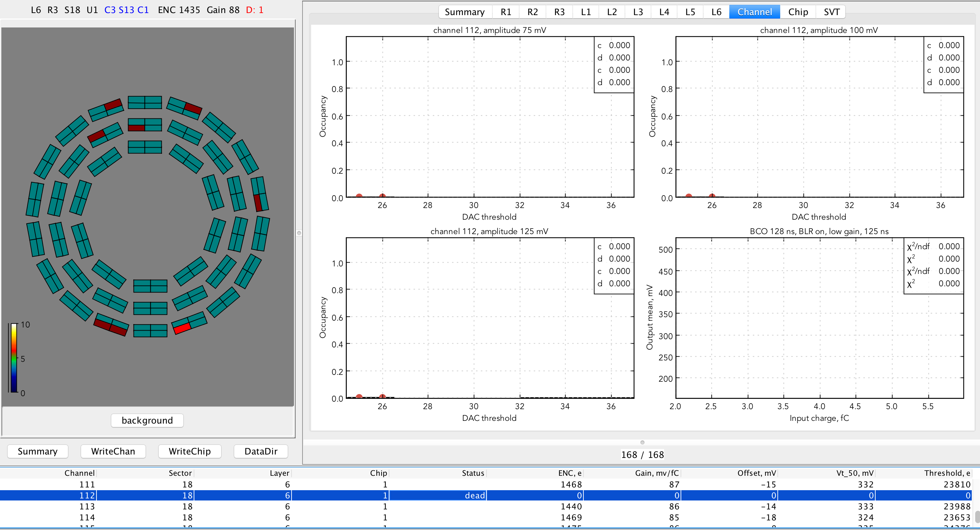Screen dimensions: 980x530
Task: Click the Chip column header
Action: click(x=340, y=473)
